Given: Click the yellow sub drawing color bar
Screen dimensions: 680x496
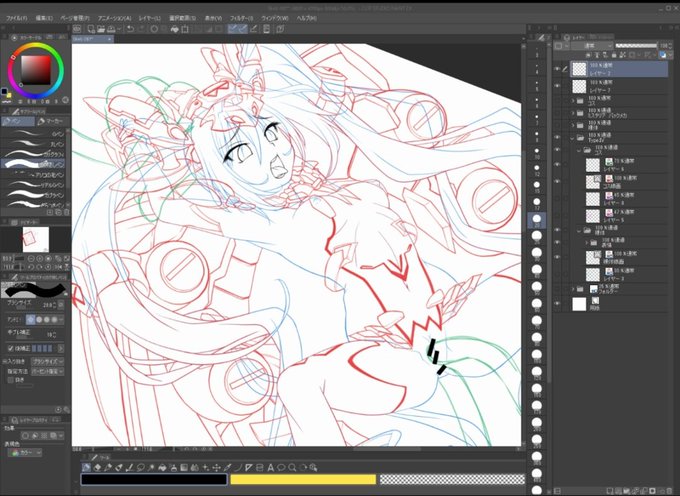Looking at the screenshot, I should [303, 479].
